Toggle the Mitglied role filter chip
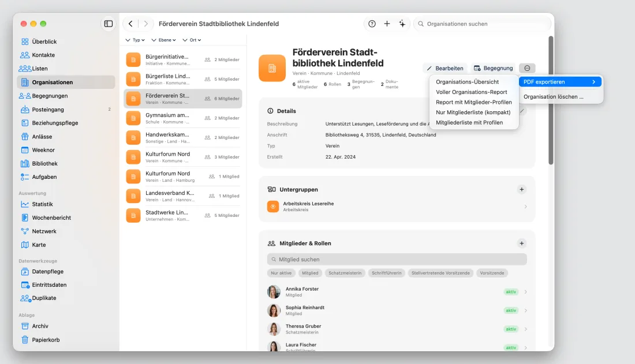635x364 pixels. (x=310, y=273)
